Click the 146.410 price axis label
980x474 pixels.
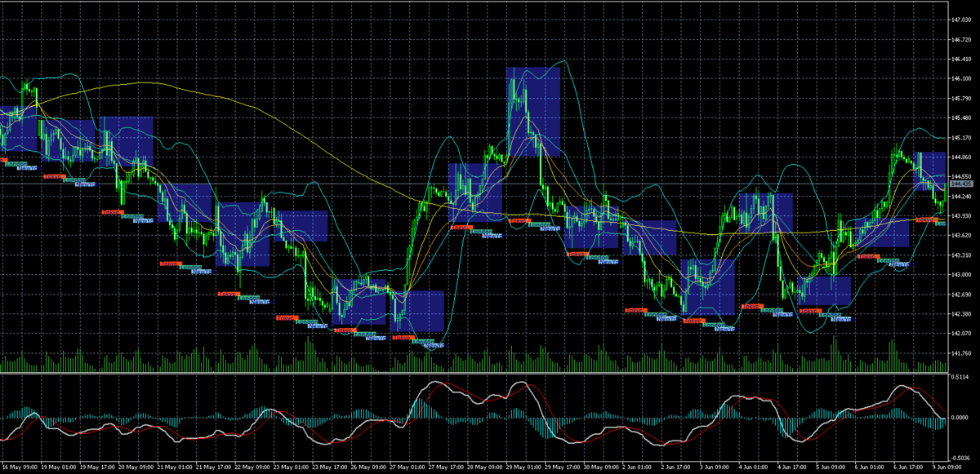point(961,59)
